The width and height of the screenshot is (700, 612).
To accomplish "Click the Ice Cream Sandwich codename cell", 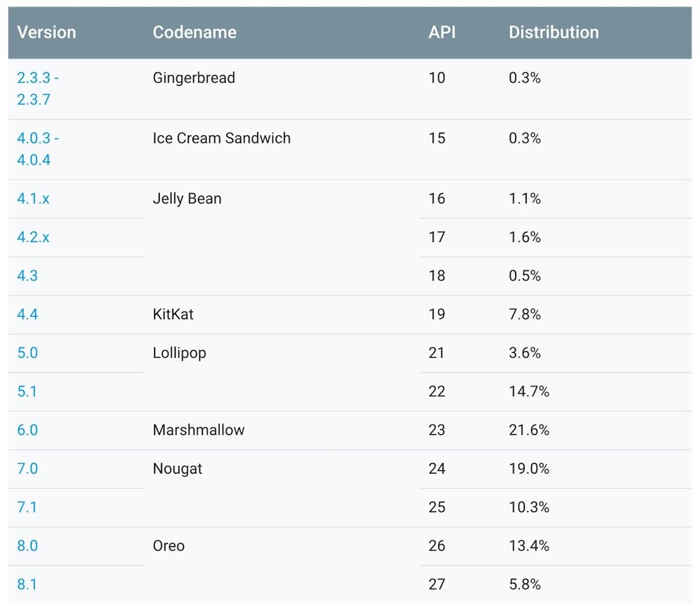I will tap(221, 138).
